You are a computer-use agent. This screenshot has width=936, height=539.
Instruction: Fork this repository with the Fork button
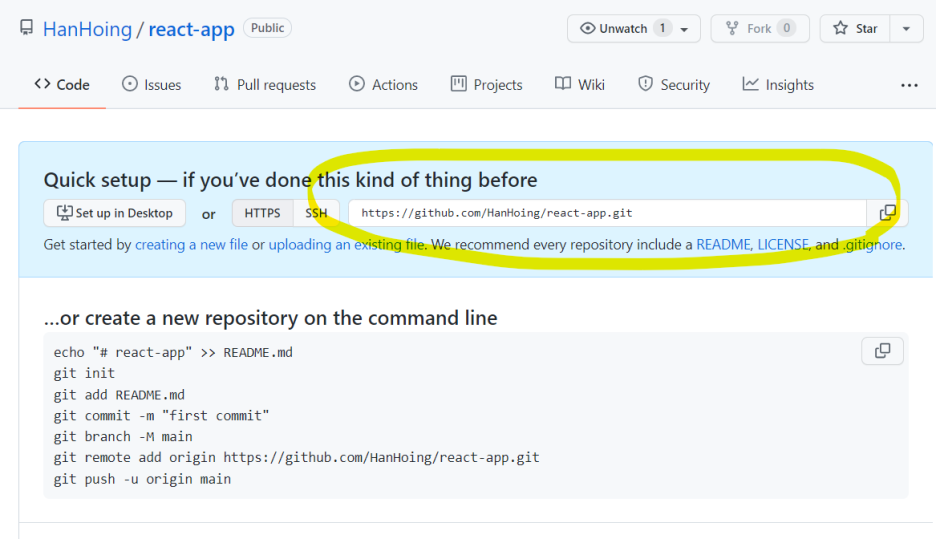point(760,28)
